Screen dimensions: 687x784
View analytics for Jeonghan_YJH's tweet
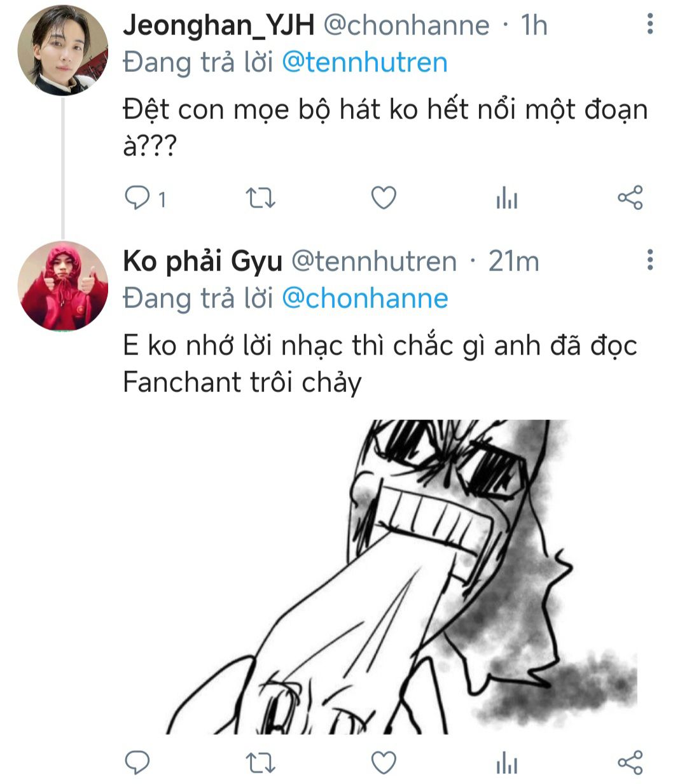507,199
